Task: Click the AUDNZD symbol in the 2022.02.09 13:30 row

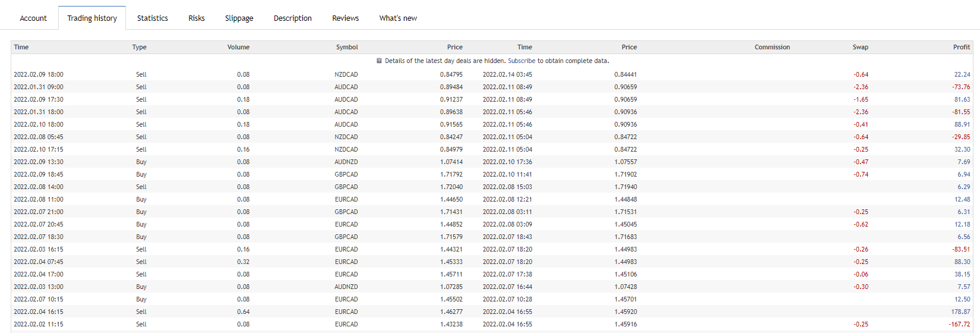Action: [346, 162]
